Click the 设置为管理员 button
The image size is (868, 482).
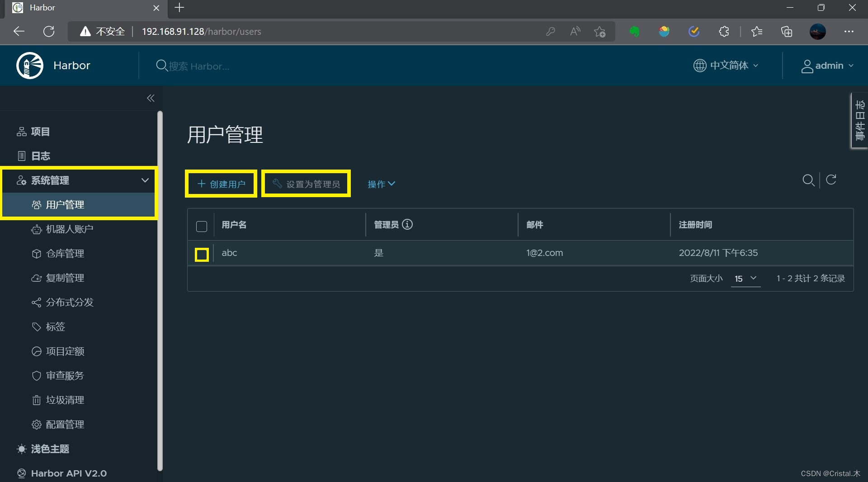point(306,184)
